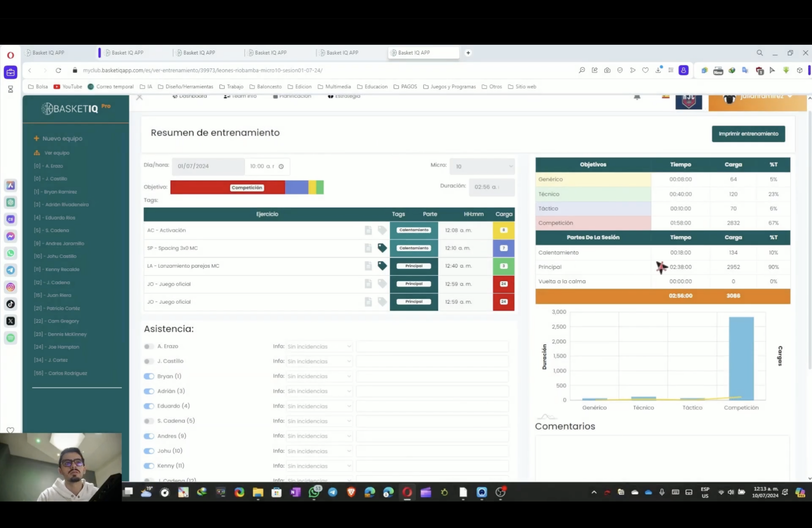Open Telegram in the Opera sidebar
This screenshot has height=528, width=812.
pos(11,270)
